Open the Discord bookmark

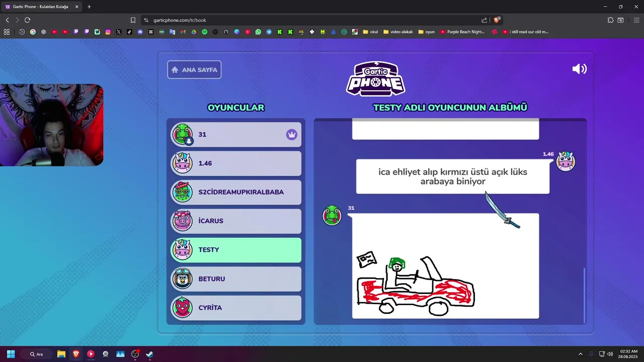(140, 32)
